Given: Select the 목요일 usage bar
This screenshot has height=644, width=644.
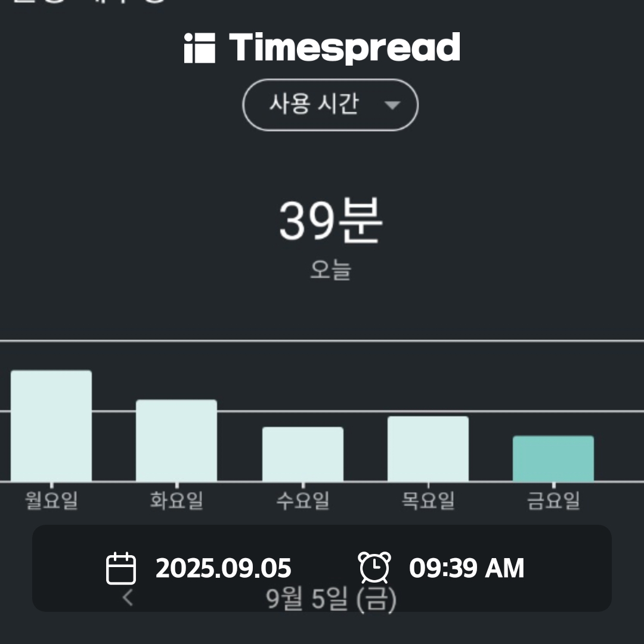Looking at the screenshot, I should click(428, 448).
